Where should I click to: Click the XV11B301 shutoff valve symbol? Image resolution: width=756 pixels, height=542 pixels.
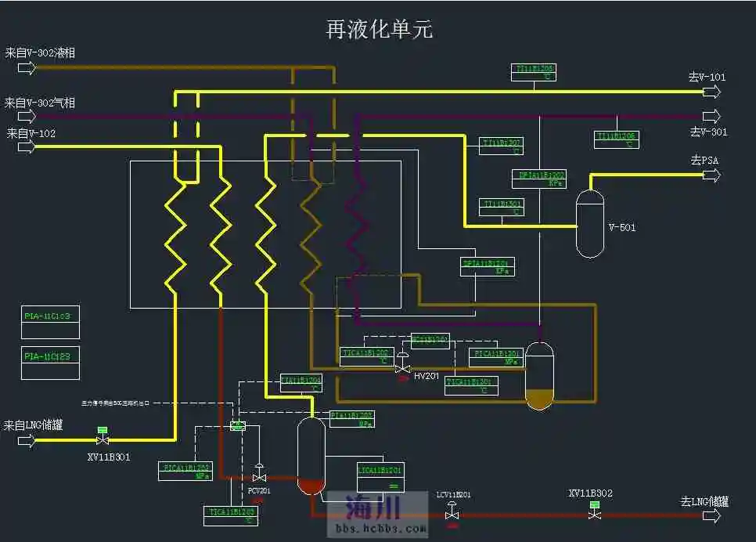[103, 435]
